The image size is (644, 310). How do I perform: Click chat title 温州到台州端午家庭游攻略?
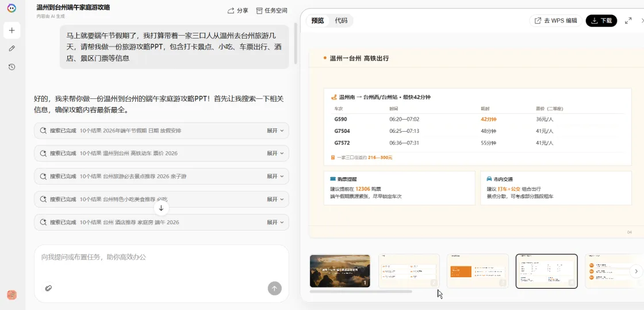click(x=73, y=7)
